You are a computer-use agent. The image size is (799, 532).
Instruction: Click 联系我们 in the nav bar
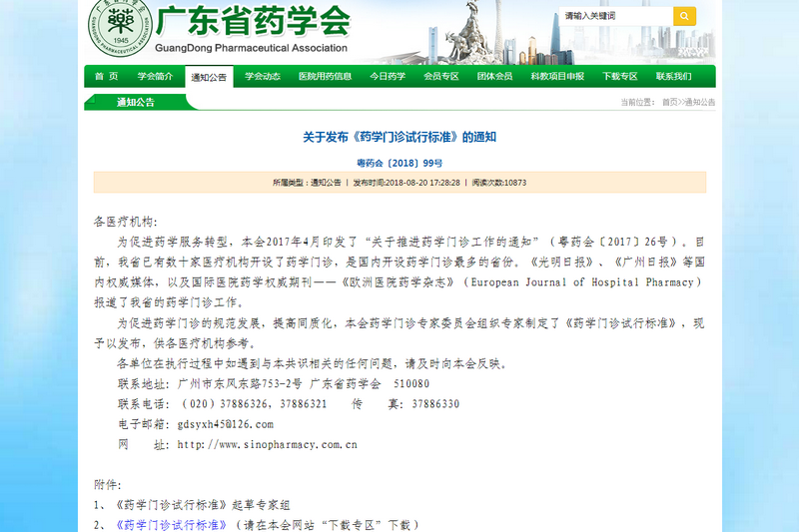tap(673, 77)
